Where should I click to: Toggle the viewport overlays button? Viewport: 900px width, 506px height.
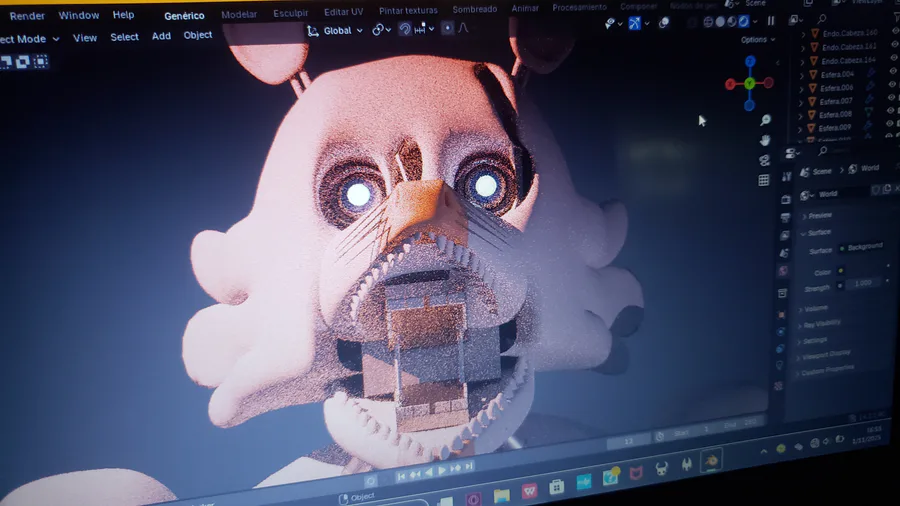[664, 22]
